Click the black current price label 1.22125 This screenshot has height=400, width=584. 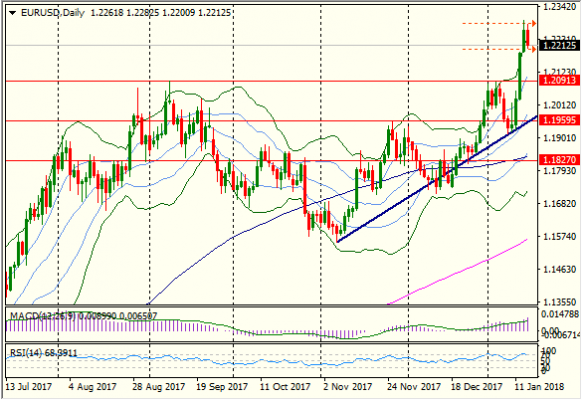click(x=560, y=46)
